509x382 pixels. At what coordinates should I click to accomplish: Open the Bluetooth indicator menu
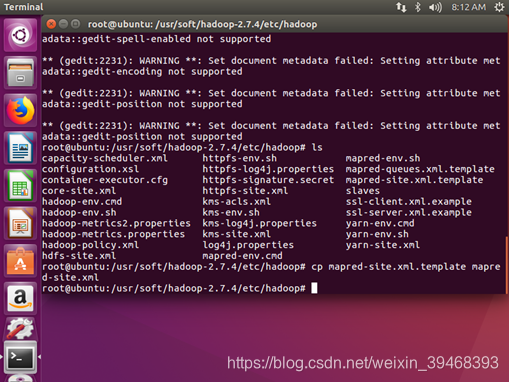(x=418, y=7)
